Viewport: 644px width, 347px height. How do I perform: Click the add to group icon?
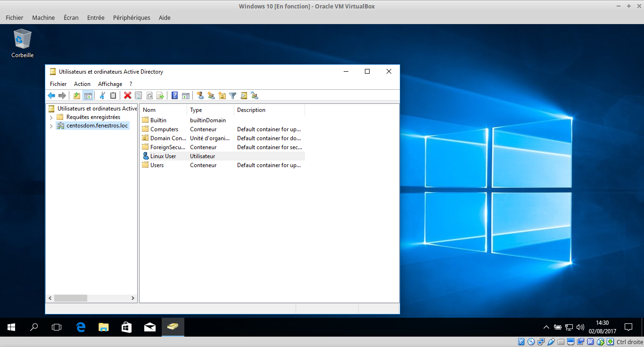(255, 95)
